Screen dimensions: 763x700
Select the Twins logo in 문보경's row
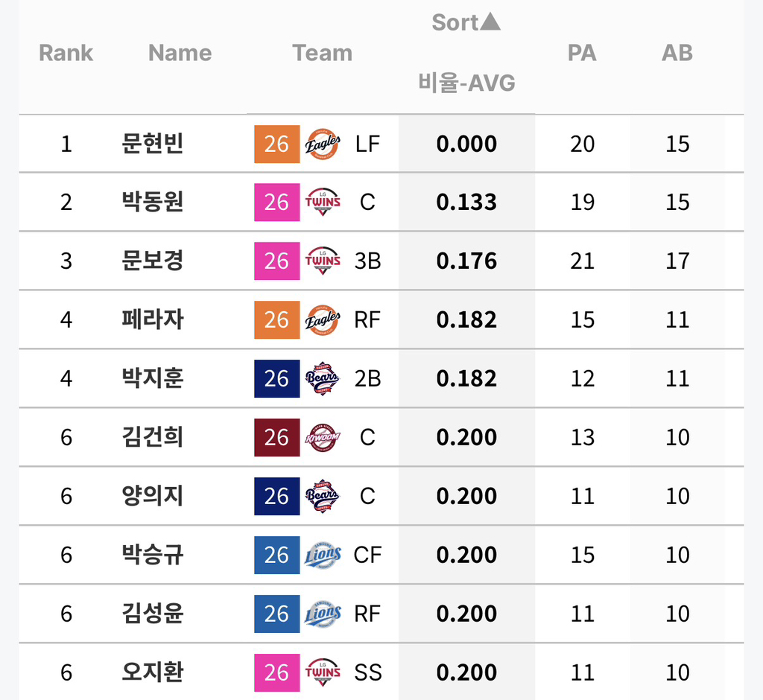(x=322, y=261)
